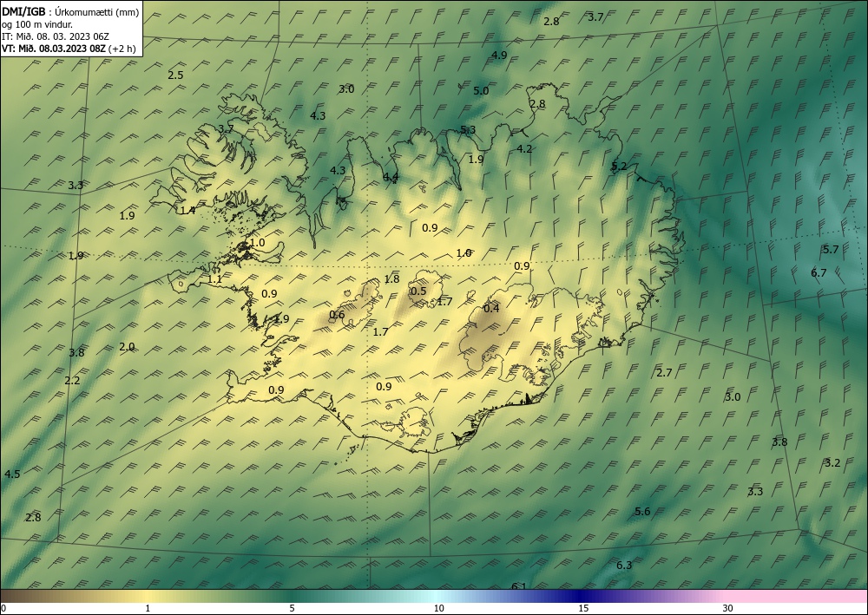Click the 6.7 precipitation value
The width and height of the screenshot is (868, 615).
coord(819,272)
